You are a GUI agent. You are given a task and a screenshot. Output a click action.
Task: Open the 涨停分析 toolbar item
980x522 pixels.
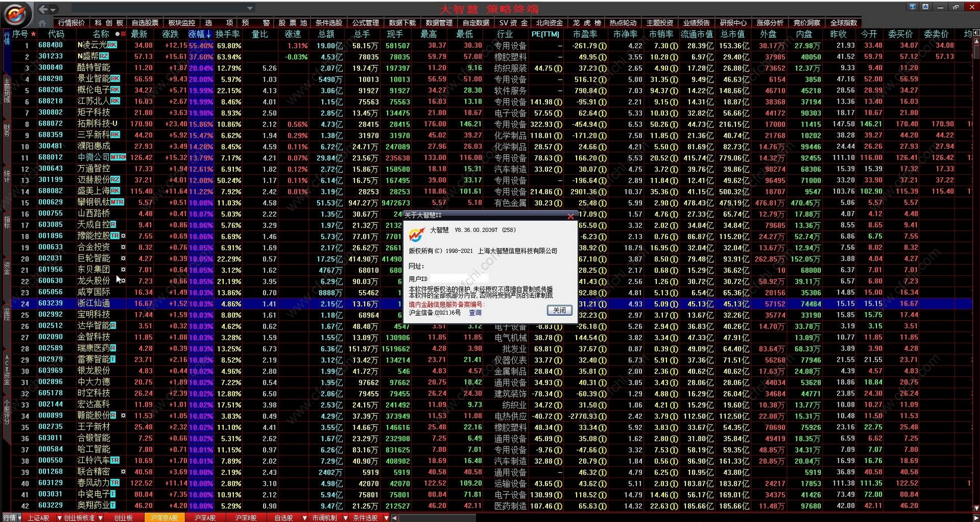click(770, 23)
